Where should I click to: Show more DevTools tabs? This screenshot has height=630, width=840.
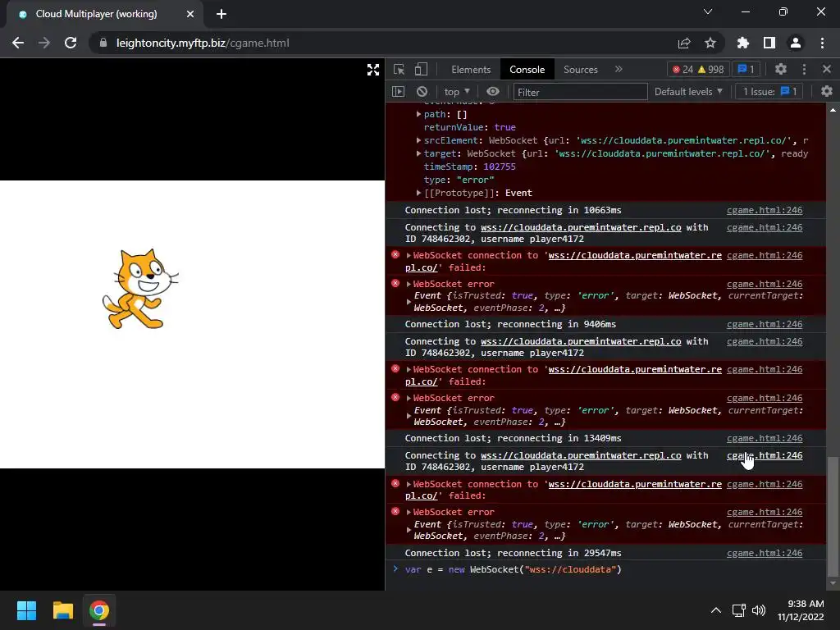619,69
